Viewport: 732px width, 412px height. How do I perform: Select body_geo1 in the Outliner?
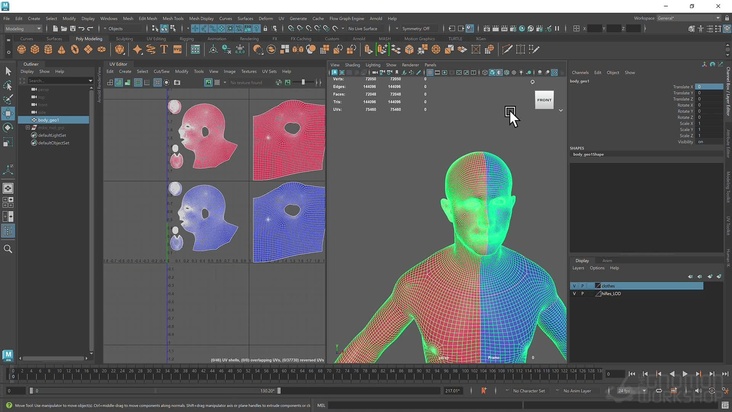coord(48,120)
